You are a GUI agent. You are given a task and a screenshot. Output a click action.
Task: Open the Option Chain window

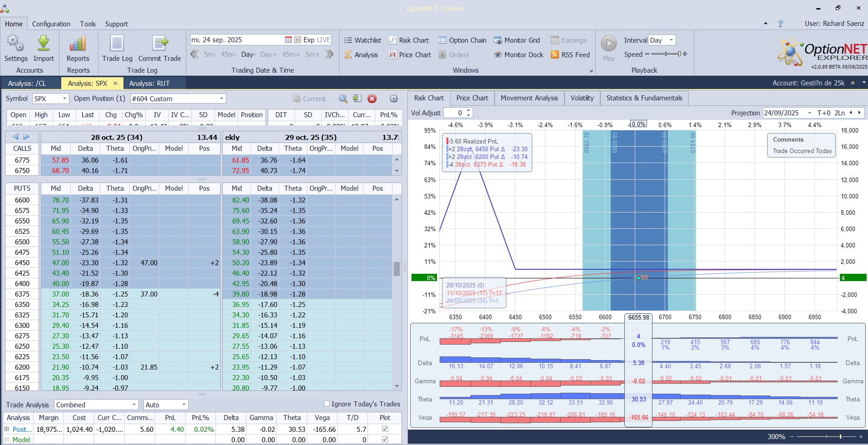pyautogui.click(x=462, y=40)
